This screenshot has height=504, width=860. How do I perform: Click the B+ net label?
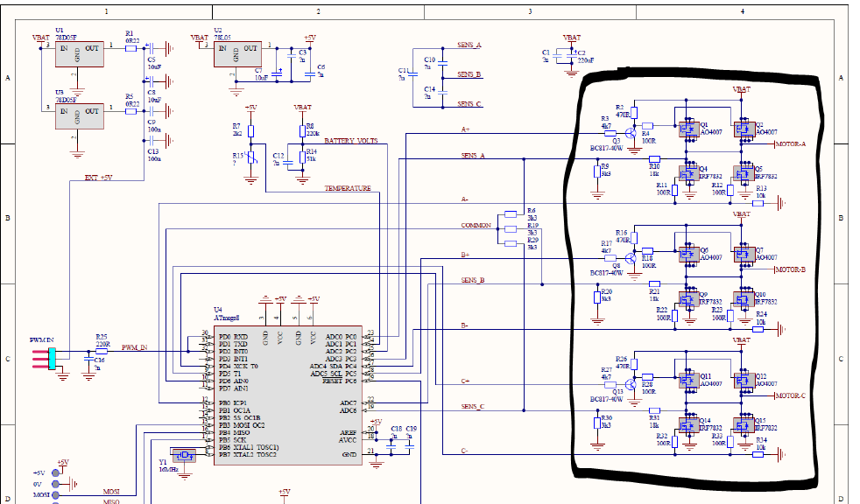[x=465, y=255]
